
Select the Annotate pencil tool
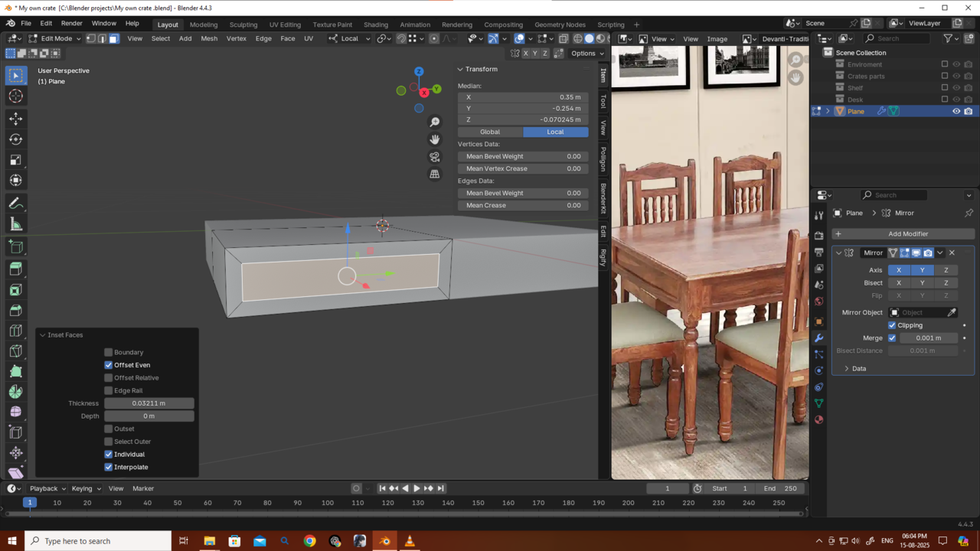15,204
